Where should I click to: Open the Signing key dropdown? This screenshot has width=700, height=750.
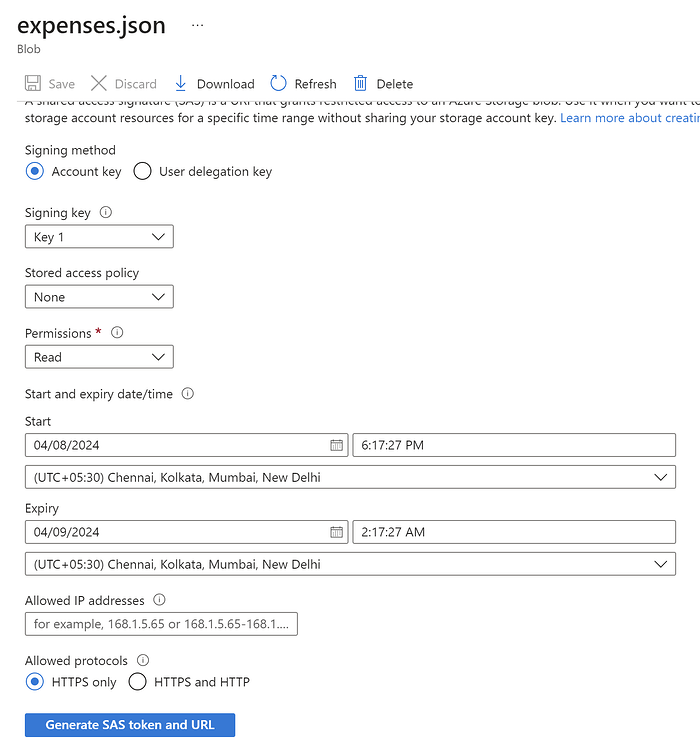[99, 237]
